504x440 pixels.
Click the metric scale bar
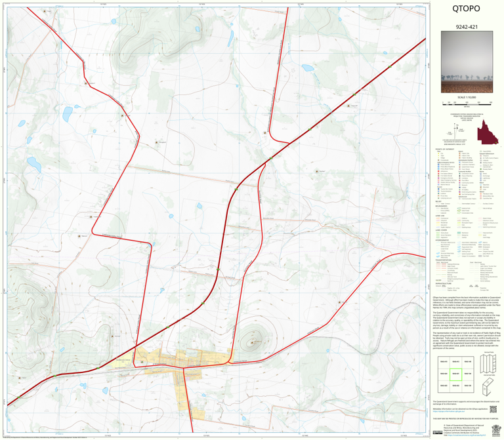(467, 104)
